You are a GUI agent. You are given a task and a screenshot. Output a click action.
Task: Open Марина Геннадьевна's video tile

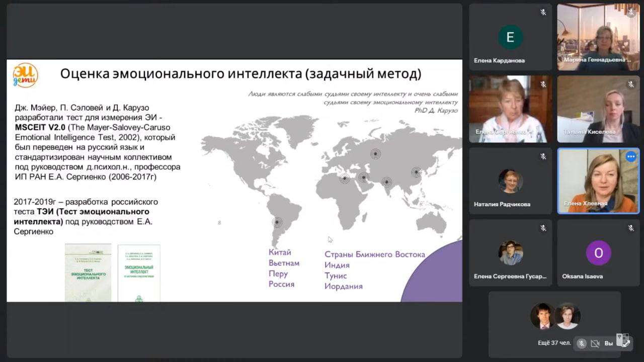pos(598,37)
